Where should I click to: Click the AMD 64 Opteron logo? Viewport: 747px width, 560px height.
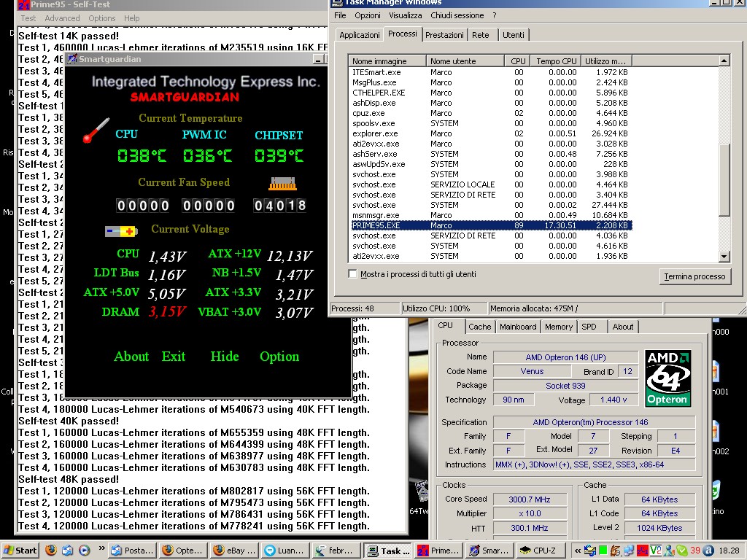[667, 378]
